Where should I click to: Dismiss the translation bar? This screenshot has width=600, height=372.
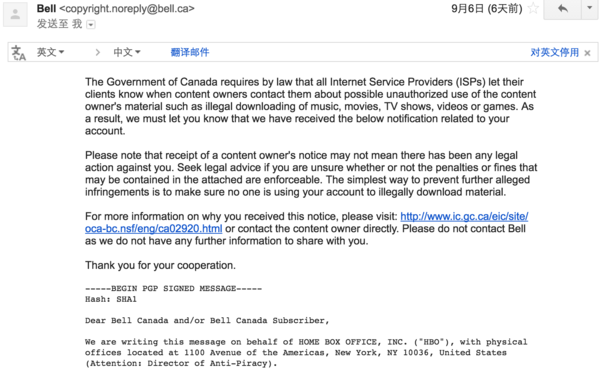(587, 53)
